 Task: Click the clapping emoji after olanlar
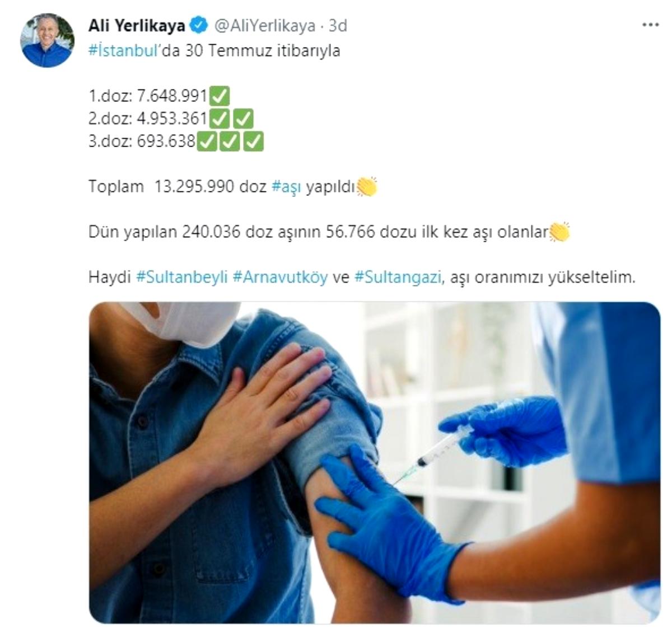pyautogui.click(x=559, y=232)
